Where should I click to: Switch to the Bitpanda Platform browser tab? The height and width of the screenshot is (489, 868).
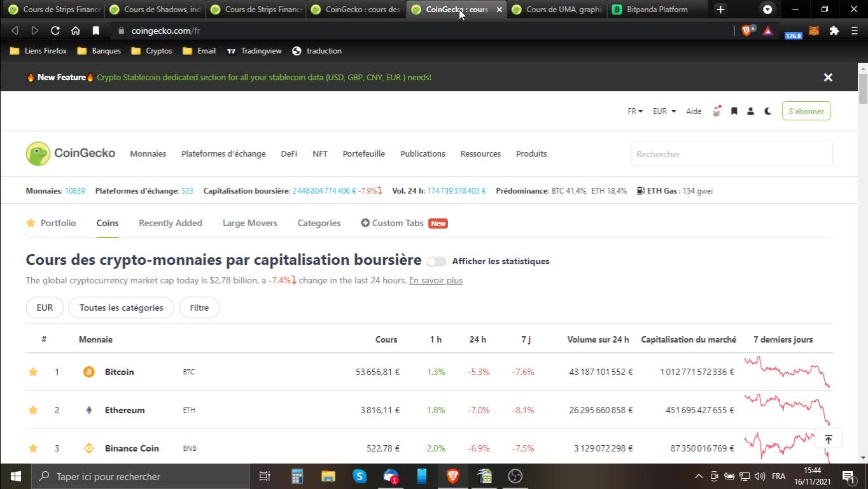(x=657, y=10)
